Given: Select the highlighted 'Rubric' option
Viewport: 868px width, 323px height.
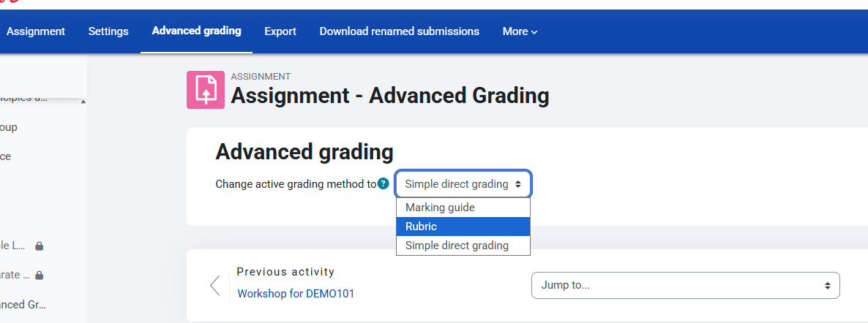Looking at the screenshot, I should (421, 227).
